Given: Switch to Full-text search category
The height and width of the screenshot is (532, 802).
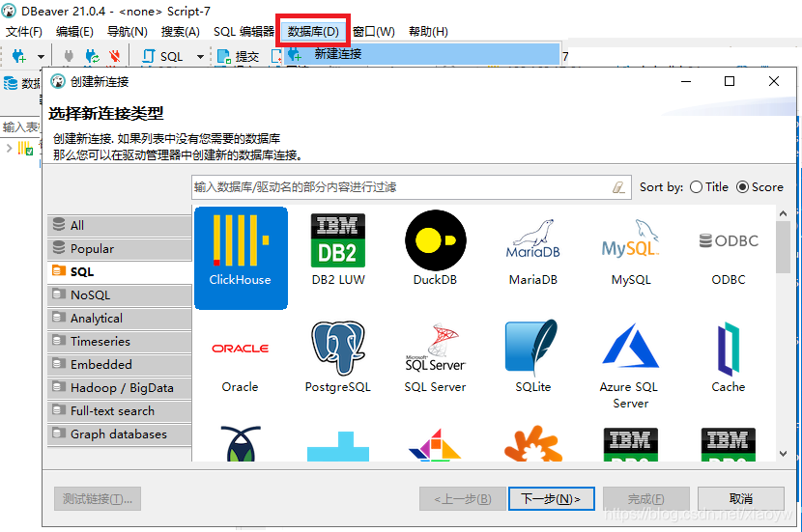Looking at the screenshot, I should pos(120,411).
